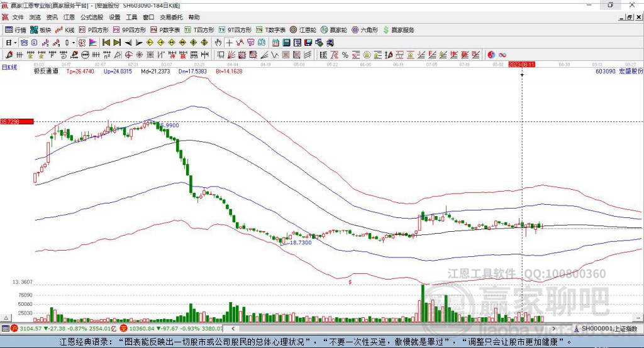Click the black left arrow icon
644x348 pixels.
click(128, 43)
